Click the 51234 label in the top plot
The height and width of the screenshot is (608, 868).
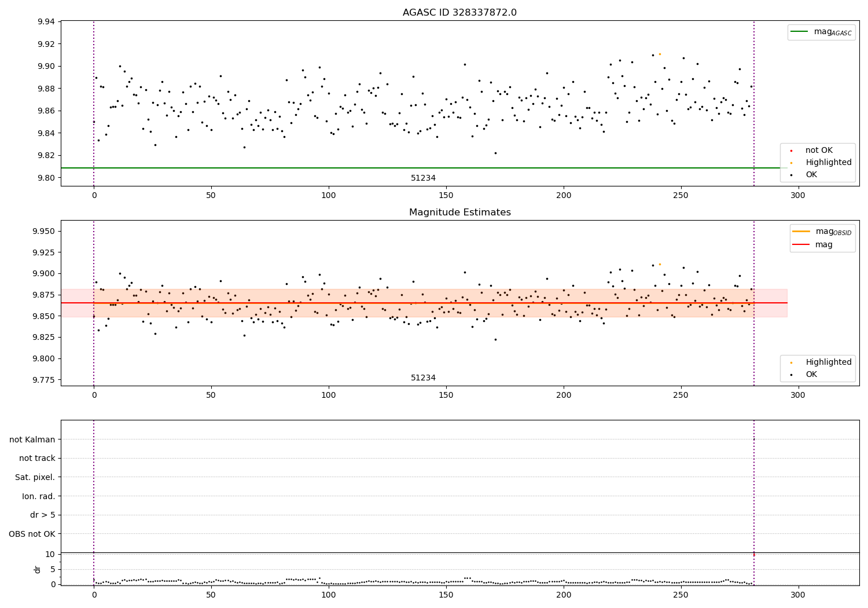423,178
